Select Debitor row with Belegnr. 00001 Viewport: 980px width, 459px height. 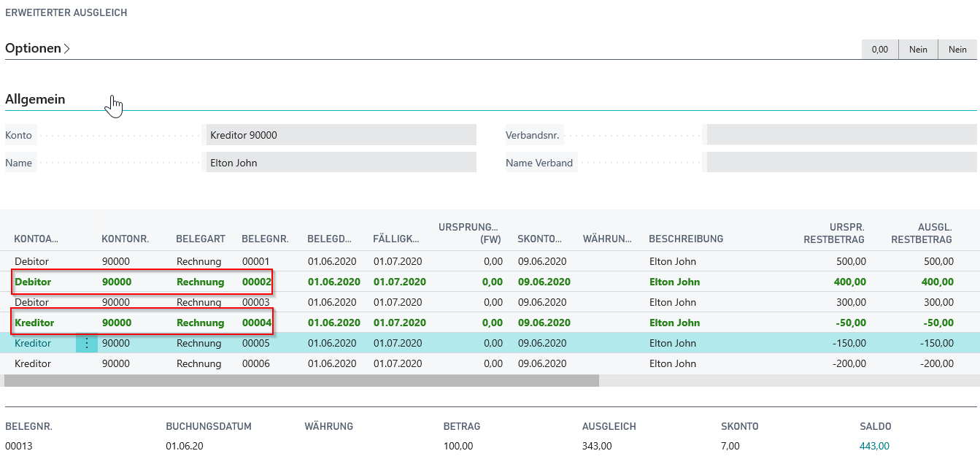click(x=490, y=261)
